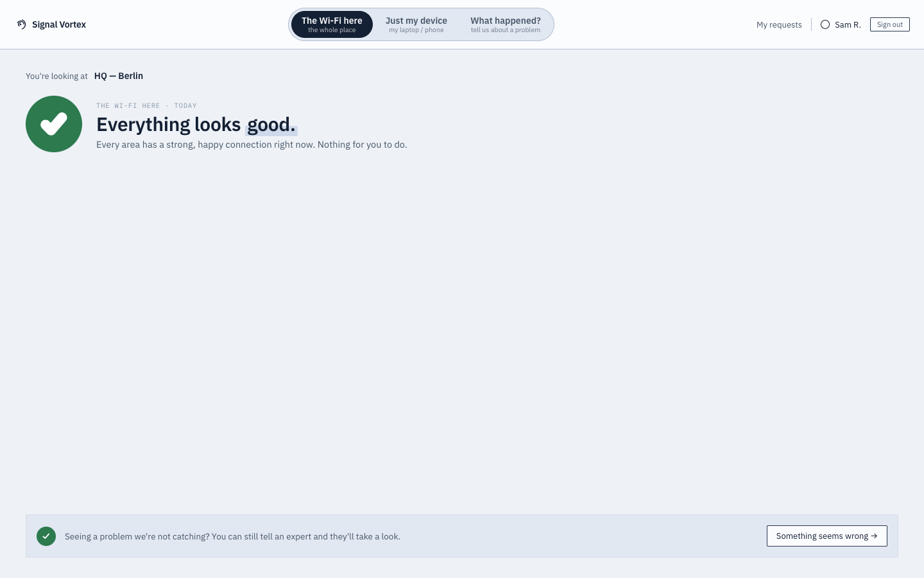Open My requests
Screen dimensions: 924x578
779,25
